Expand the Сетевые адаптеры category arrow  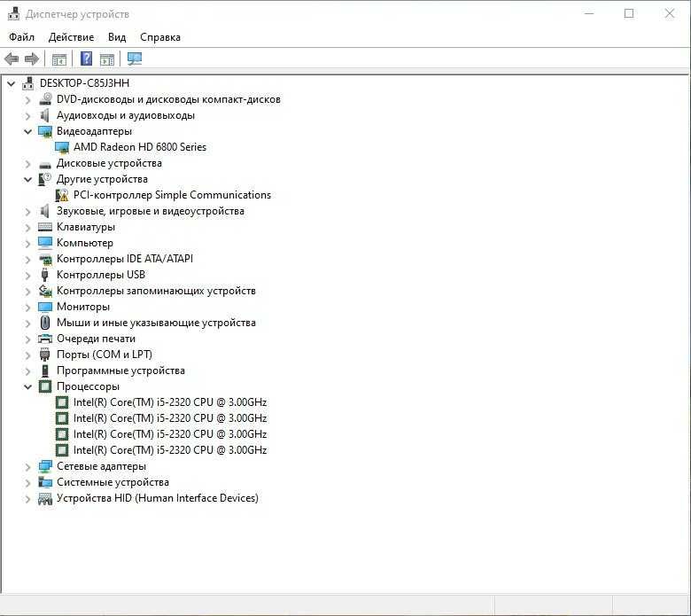pyautogui.click(x=27, y=466)
